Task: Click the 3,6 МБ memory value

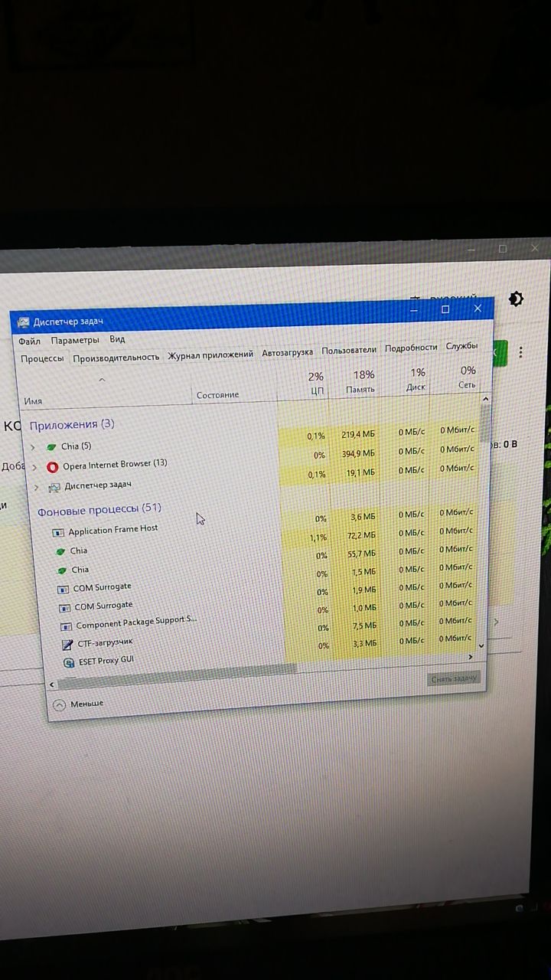Action: click(x=364, y=518)
